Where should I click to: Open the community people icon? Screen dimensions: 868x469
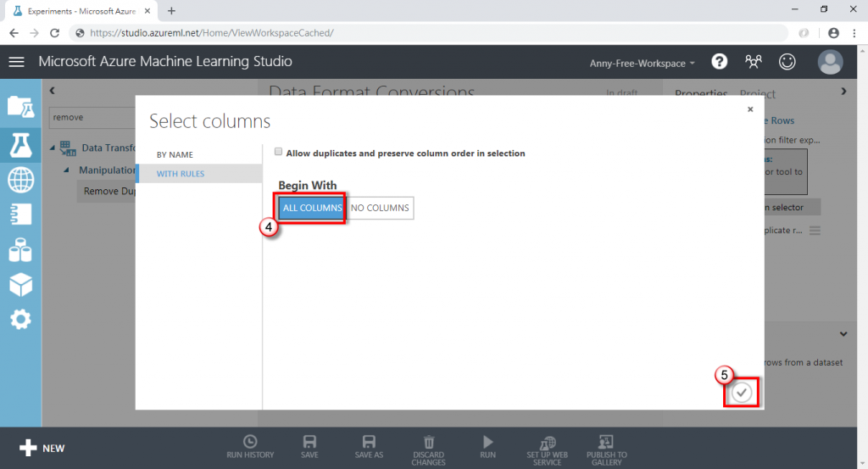coord(753,61)
